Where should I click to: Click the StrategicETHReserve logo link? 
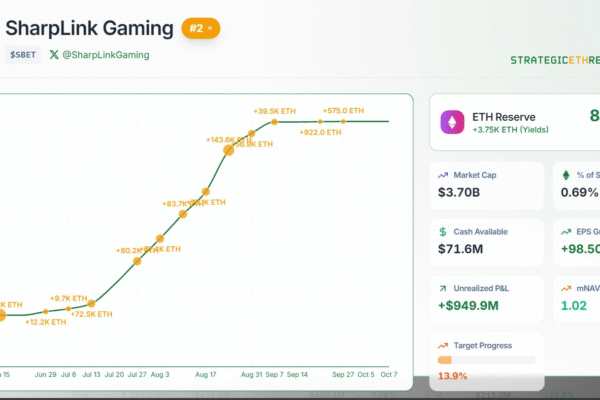[554, 60]
